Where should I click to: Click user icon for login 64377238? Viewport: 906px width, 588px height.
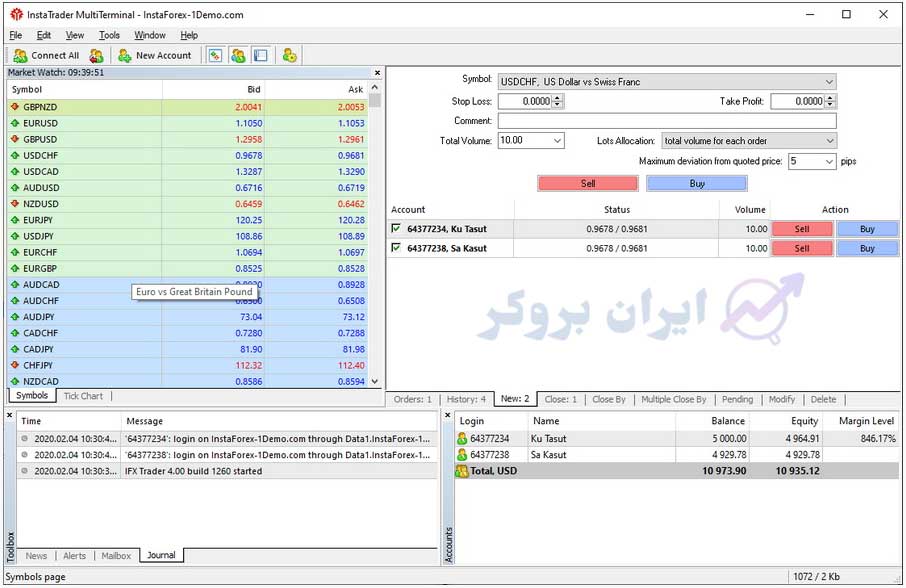point(462,455)
